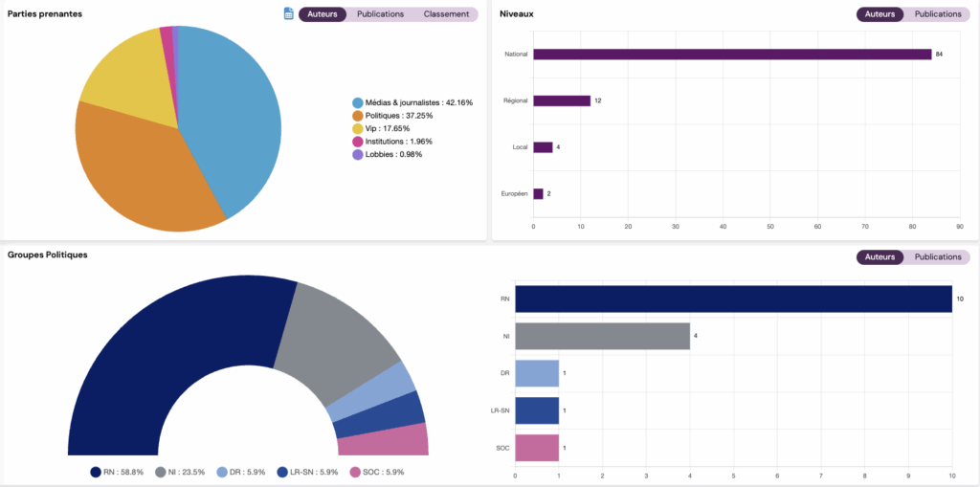Select Auteurs in the Niveaux panel
The image size is (980, 487).
click(880, 14)
